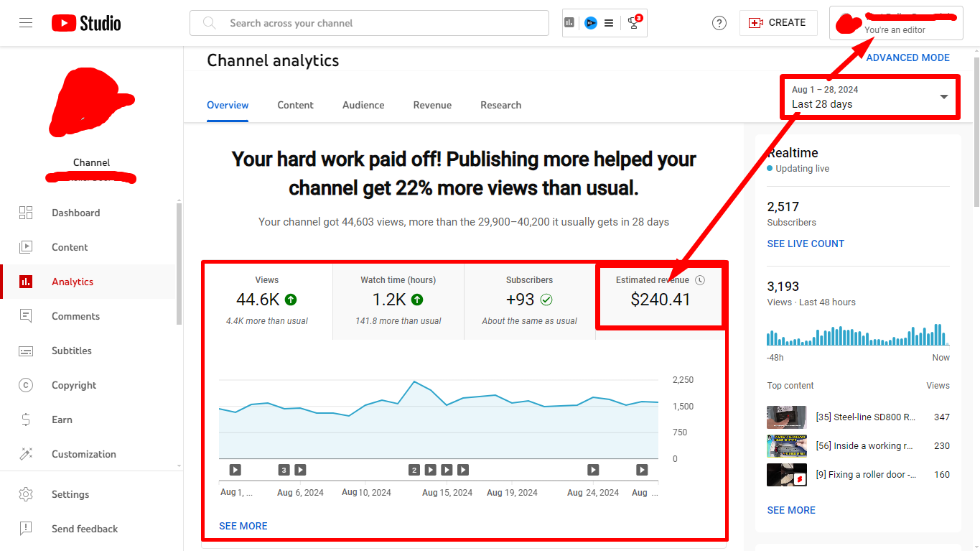
Task: Click SEE MORE below the views chart
Action: coord(243,526)
